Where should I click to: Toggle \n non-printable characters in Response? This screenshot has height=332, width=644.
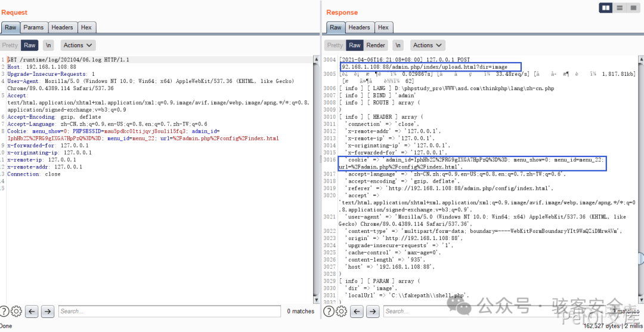pyautogui.click(x=398, y=45)
